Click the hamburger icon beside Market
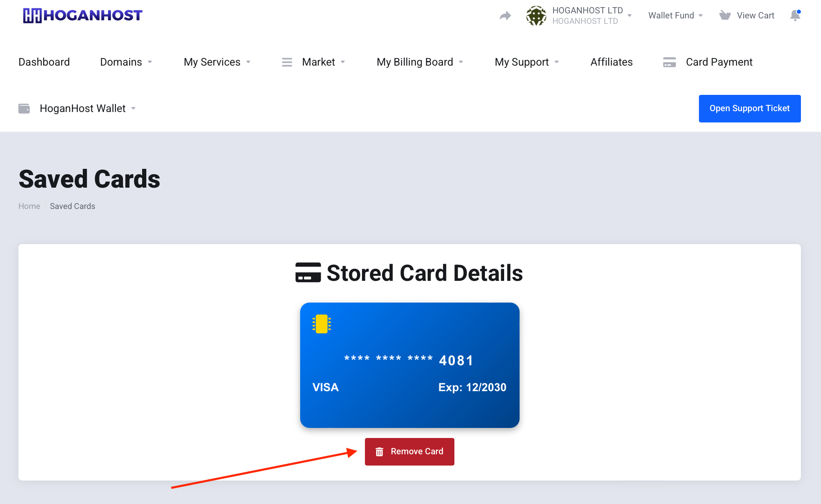The width and height of the screenshot is (821, 504). (x=287, y=62)
